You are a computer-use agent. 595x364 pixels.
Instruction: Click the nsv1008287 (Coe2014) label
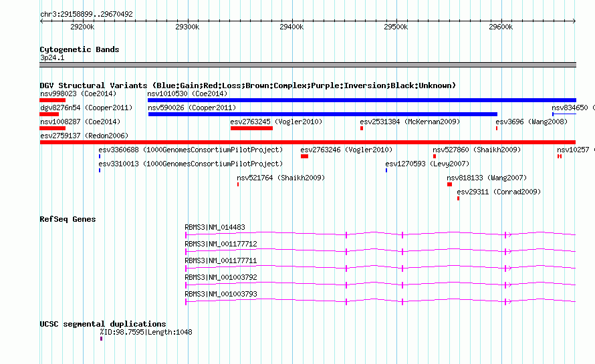click(80, 122)
